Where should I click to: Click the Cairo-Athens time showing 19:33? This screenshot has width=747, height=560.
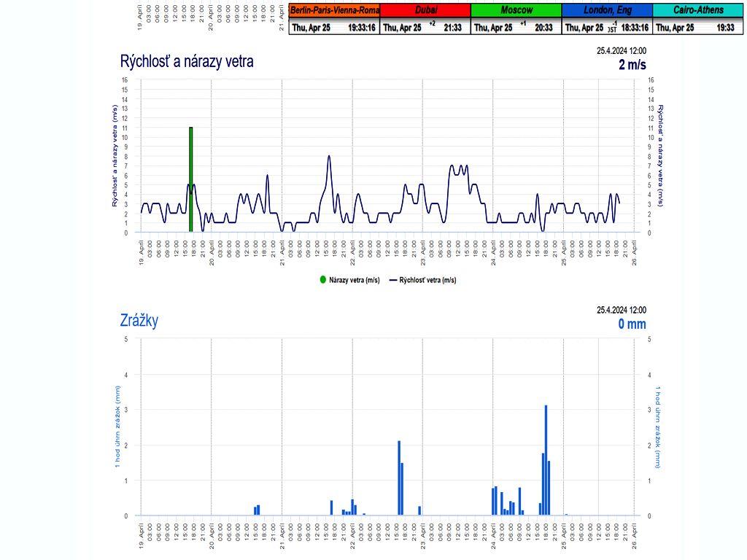click(725, 28)
